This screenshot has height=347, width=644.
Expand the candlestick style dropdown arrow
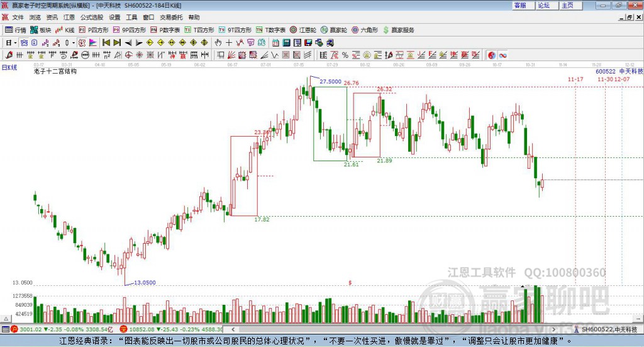pos(74,42)
